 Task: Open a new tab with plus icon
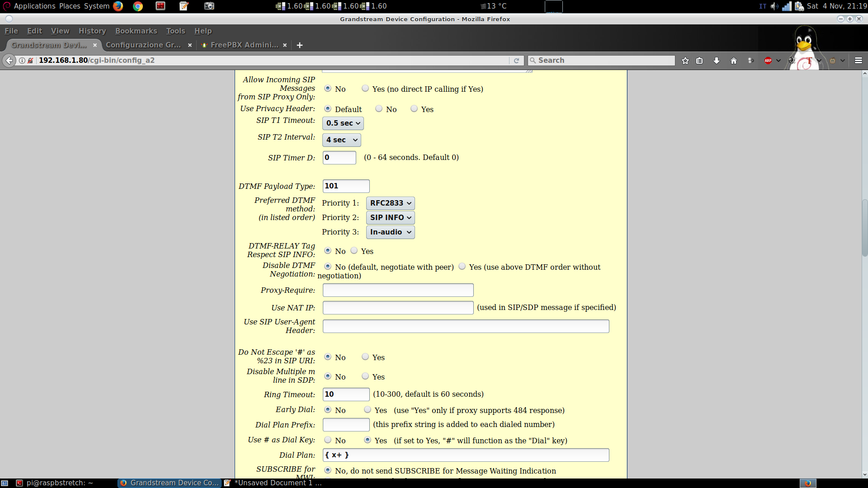click(x=300, y=45)
